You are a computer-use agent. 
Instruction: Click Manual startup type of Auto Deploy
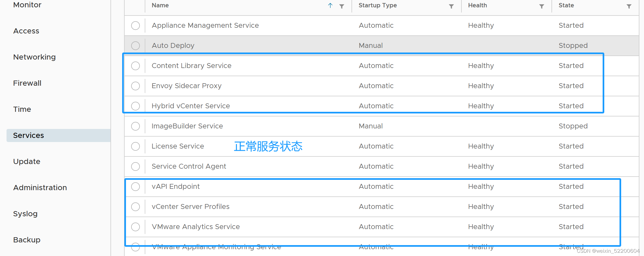(371, 46)
